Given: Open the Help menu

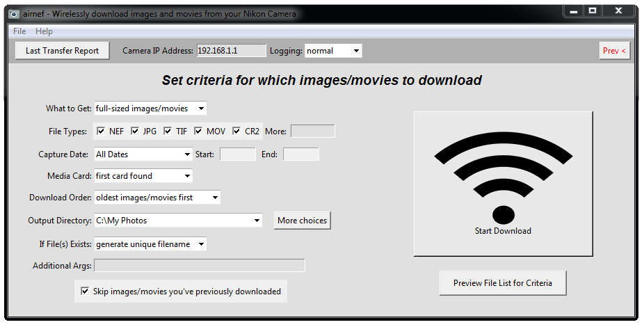Looking at the screenshot, I should click(44, 31).
